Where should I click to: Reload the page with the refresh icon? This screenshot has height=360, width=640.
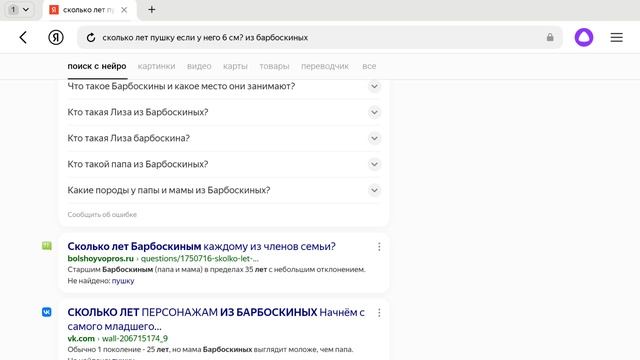click(x=91, y=38)
